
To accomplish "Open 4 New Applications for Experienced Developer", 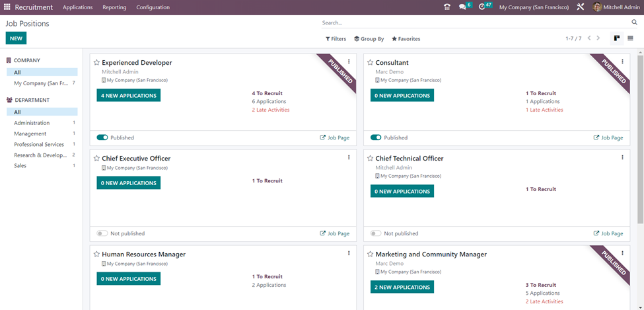I will pos(128,95).
